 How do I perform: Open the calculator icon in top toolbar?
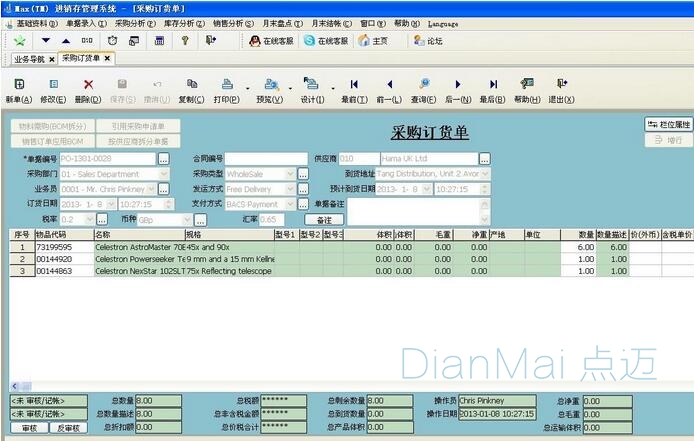coord(159,41)
